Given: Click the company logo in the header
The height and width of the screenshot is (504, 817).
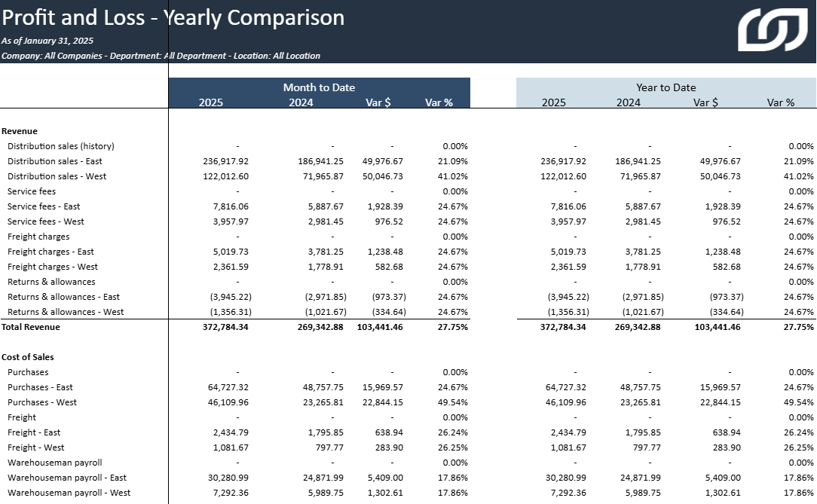Looking at the screenshot, I should pyautogui.click(x=772, y=30).
